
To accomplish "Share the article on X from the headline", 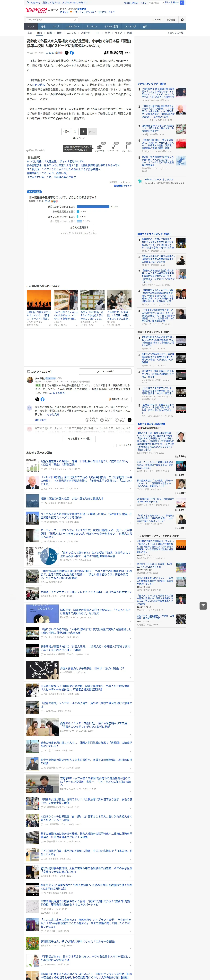I will (x=67, y=53).
